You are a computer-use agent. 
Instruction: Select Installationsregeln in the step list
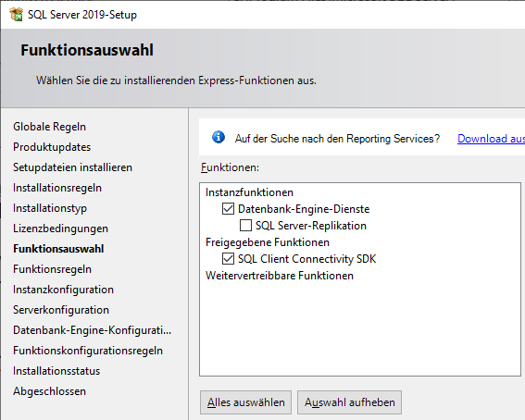coord(57,188)
